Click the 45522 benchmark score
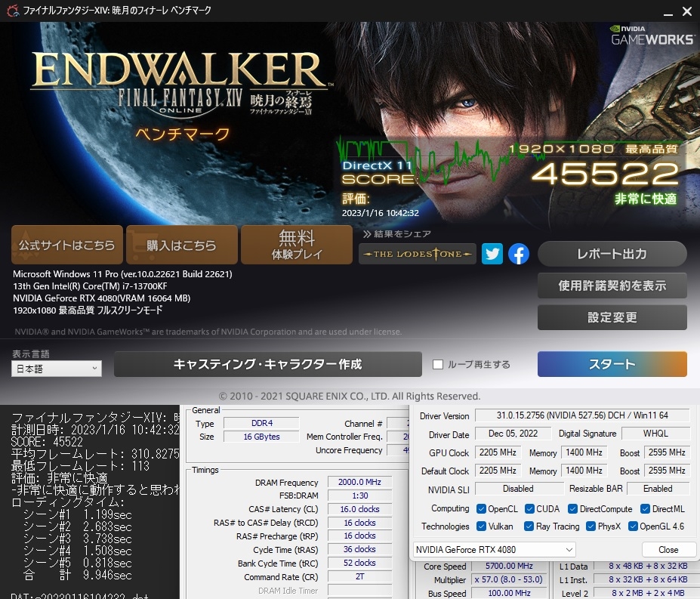The width and height of the screenshot is (700, 599). click(606, 174)
